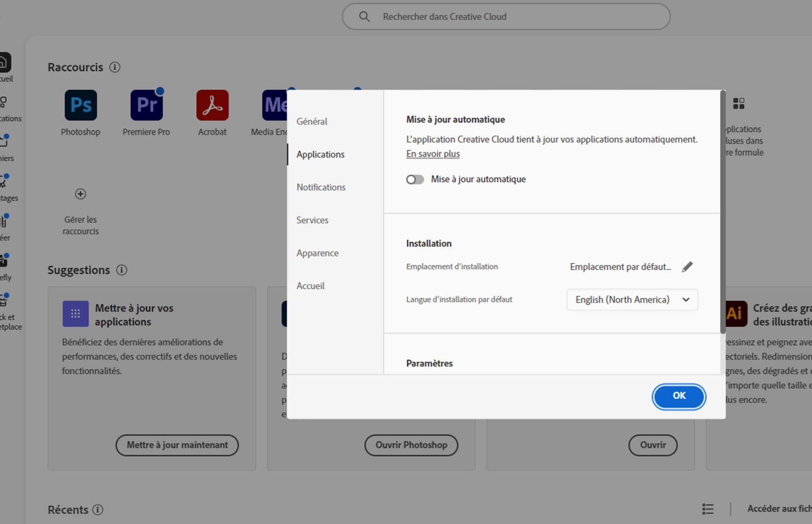
Task: Click the preferences dialog scrollbar
Action: point(723,211)
